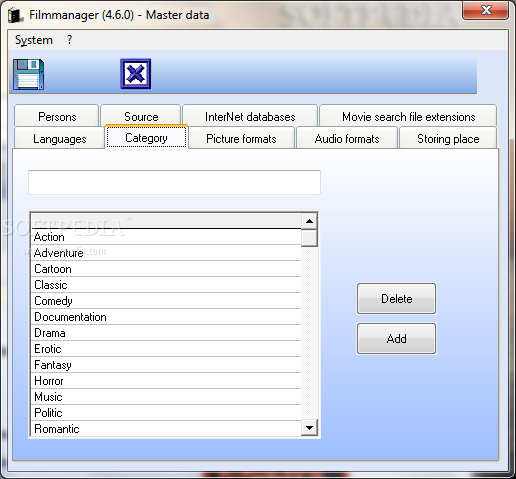Select the Drama category row
Viewport: 516px width, 479px height.
coord(166,333)
